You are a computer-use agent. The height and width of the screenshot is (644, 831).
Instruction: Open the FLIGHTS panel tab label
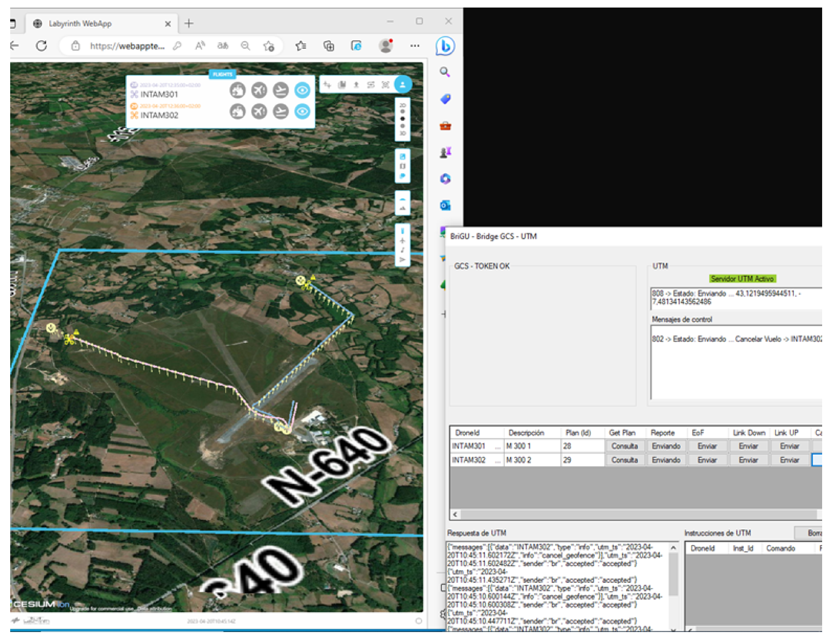tap(222, 74)
